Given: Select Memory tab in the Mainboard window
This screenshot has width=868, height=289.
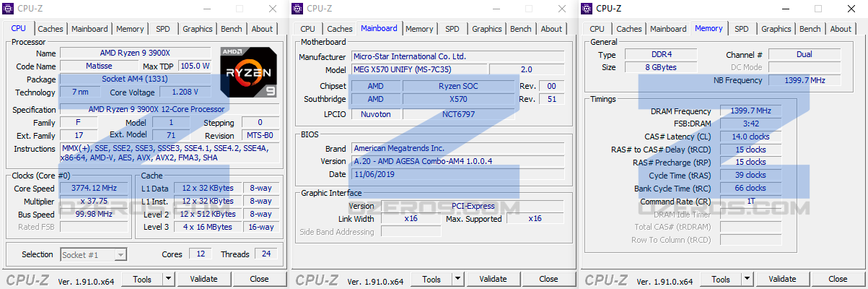Looking at the screenshot, I should [419, 29].
